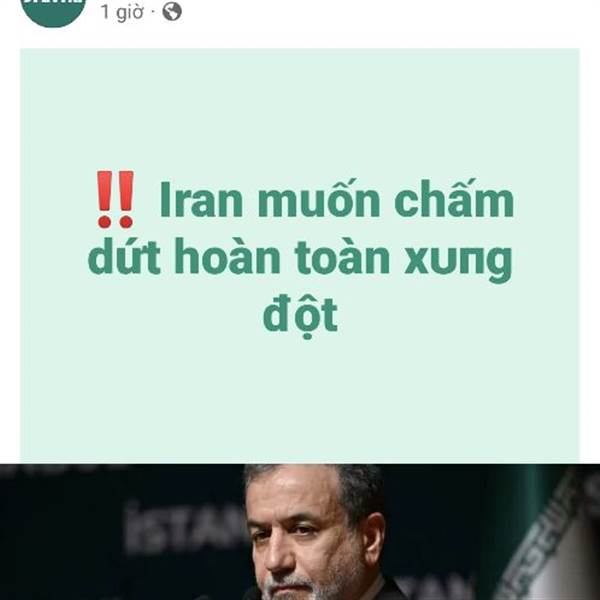600x600 pixels.
Task: Click the word 'chấm' in headline
Action: [x=454, y=198]
